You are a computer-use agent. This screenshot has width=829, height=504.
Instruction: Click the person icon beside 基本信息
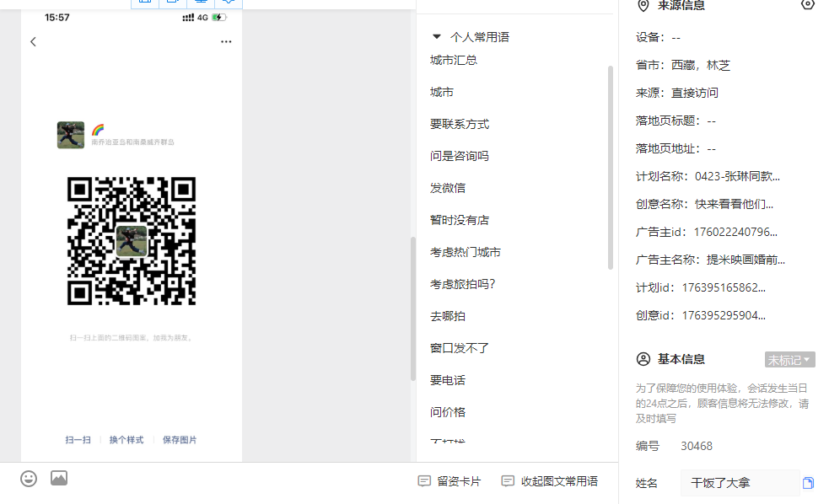(x=643, y=359)
